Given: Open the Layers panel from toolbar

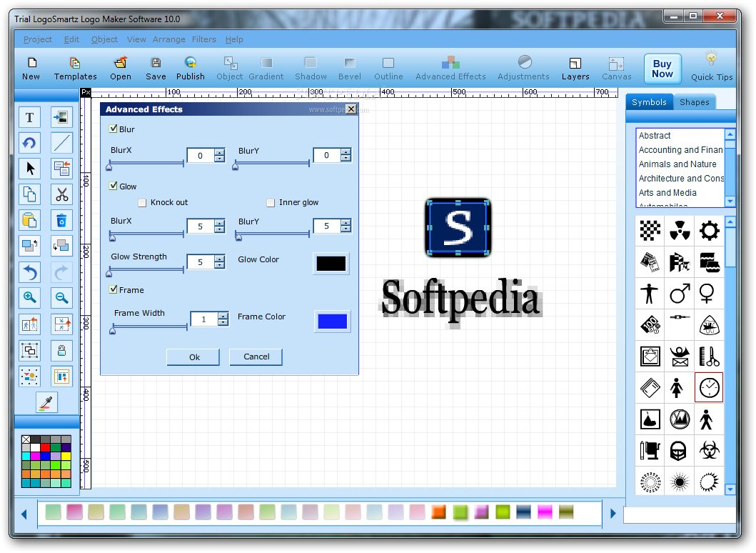Looking at the screenshot, I should click(x=575, y=69).
